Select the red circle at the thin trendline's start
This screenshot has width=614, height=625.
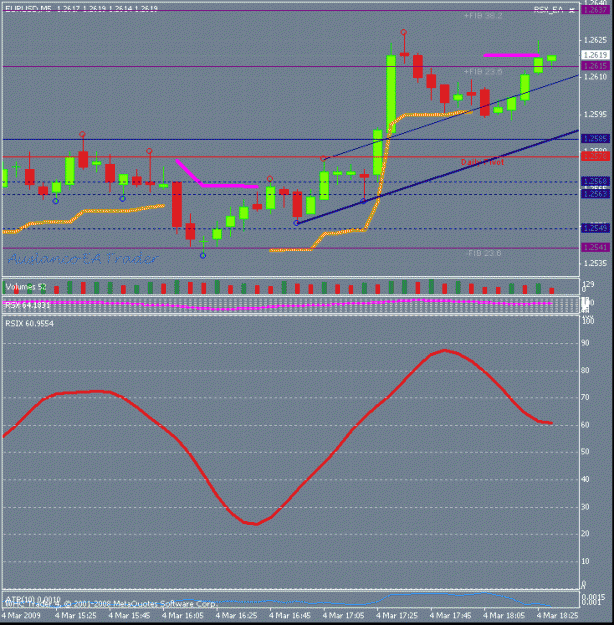point(323,159)
